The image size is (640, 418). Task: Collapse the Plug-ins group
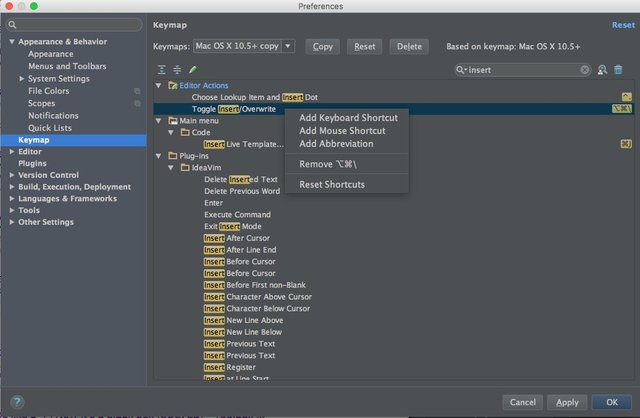158,156
